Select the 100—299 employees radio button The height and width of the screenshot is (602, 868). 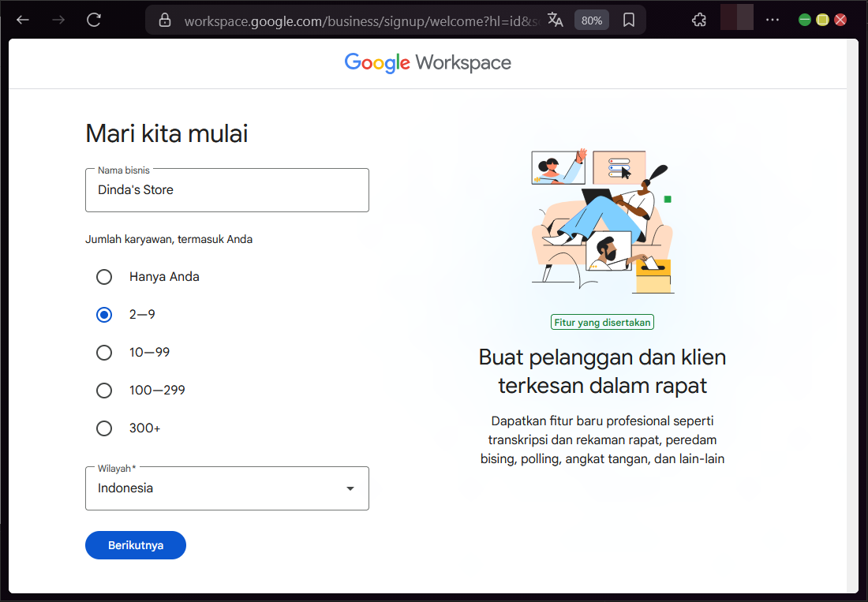tap(104, 391)
